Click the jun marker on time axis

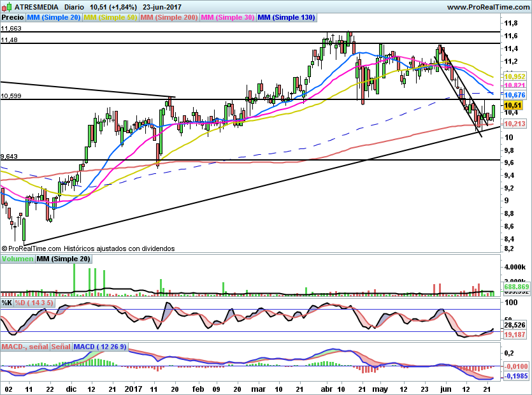pos(446,389)
